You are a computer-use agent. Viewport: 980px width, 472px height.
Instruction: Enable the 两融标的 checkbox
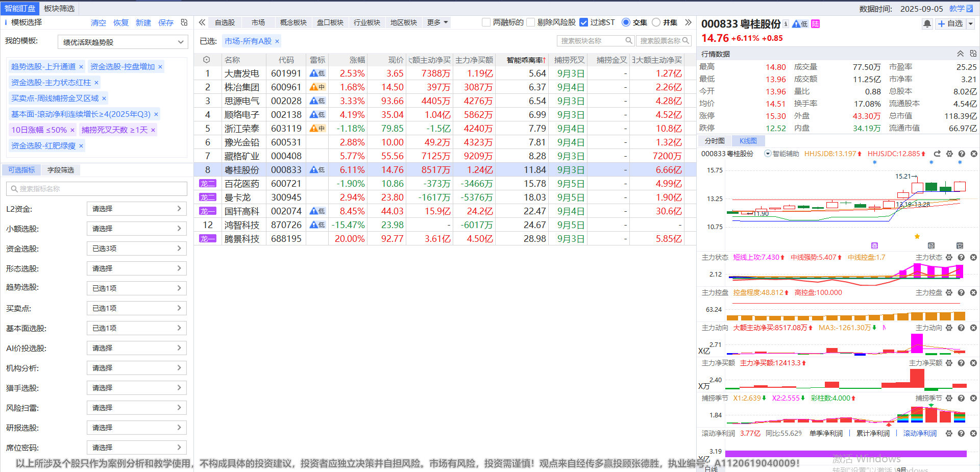pyautogui.click(x=486, y=22)
